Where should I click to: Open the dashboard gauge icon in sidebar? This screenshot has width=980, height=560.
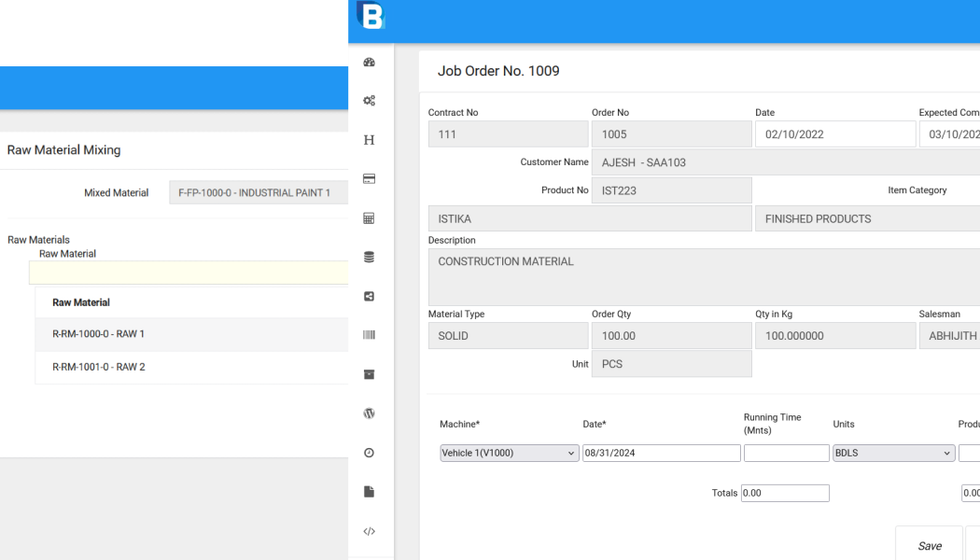point(369,63)
